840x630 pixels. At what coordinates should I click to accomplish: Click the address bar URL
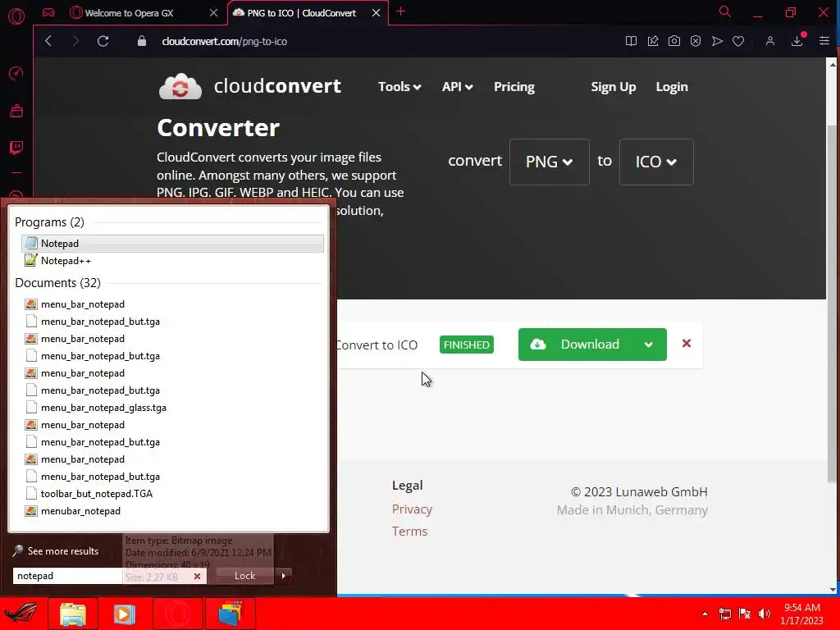[x=225, y=41]
